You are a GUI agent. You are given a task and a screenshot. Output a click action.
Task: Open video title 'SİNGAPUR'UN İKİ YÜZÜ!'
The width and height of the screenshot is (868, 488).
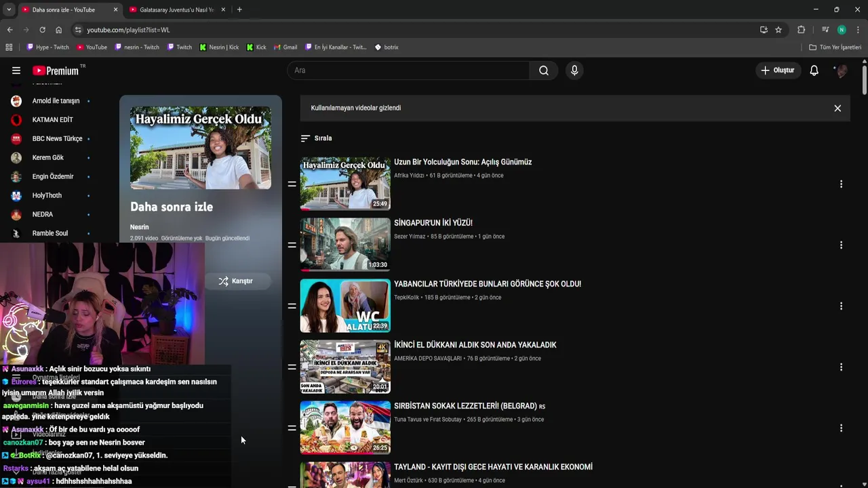(x=433, y=223)
